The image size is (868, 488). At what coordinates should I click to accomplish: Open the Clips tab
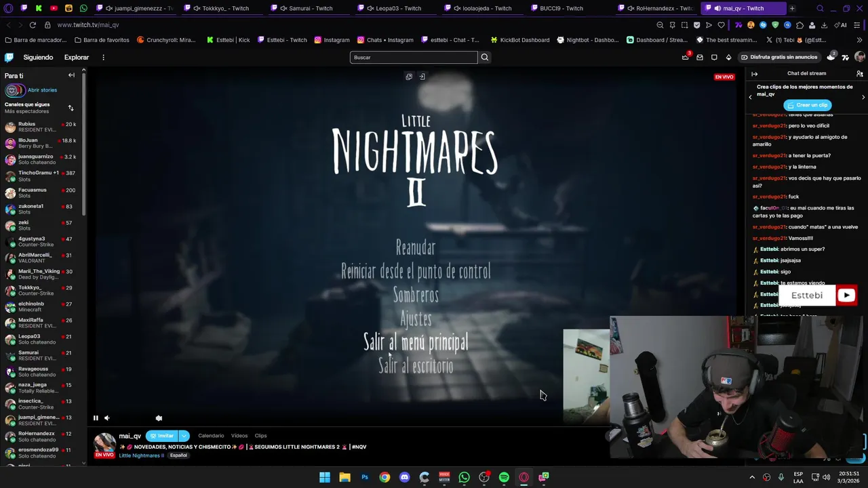coord(260,436)
